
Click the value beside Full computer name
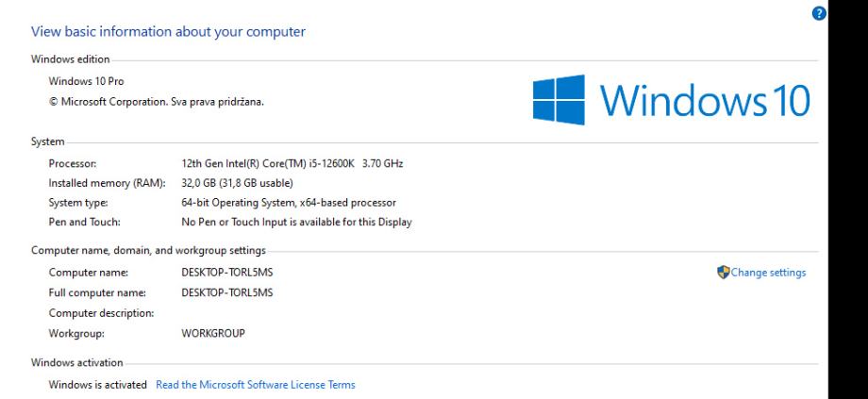click(x=226, y=292)
